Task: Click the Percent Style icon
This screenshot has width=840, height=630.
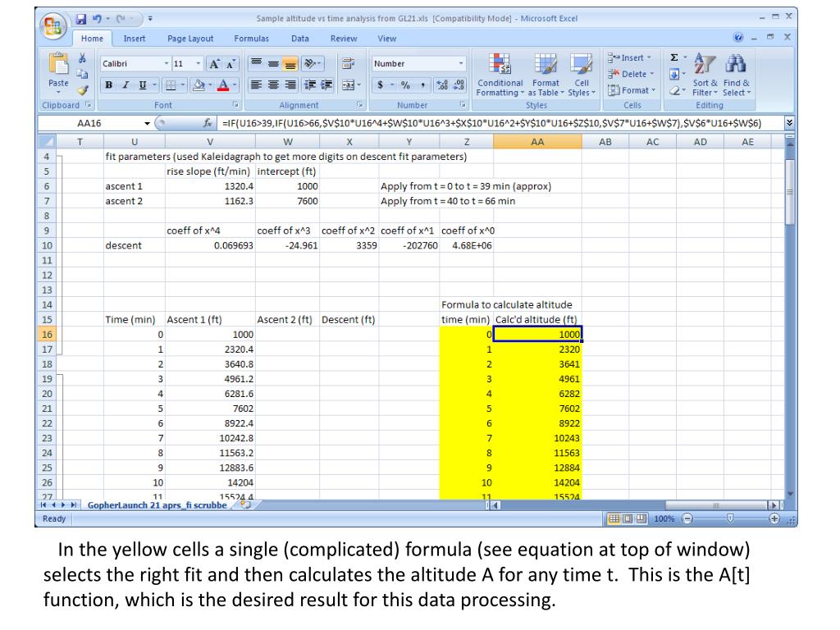Action: tap(404, 84)
